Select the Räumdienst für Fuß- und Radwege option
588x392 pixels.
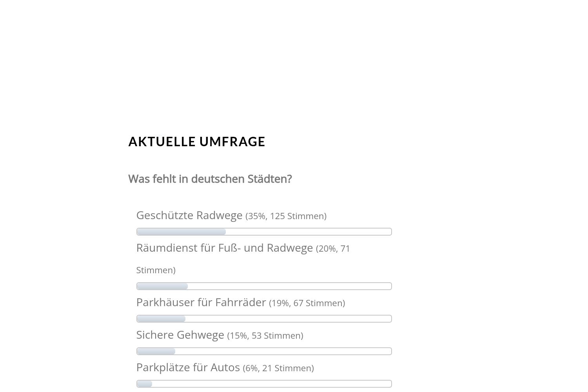click(225, 248)
